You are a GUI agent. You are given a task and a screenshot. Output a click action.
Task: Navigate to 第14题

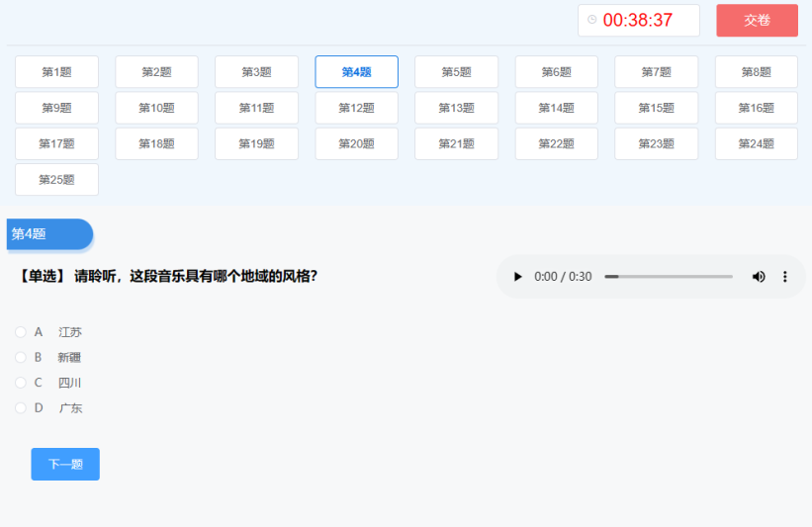556,108
